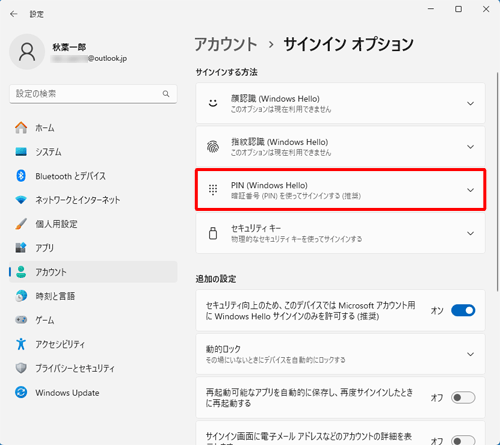Click the 時刻と言語 globe clock icon
Image resolution: width=500 pixels, height=445 pixels.
point(21,296)
